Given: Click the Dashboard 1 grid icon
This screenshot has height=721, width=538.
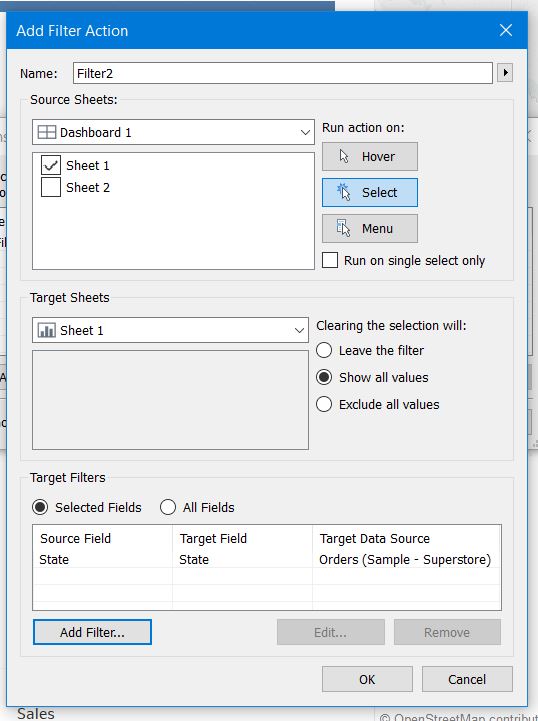Looking at the screenshot, I should pos(46,132).
